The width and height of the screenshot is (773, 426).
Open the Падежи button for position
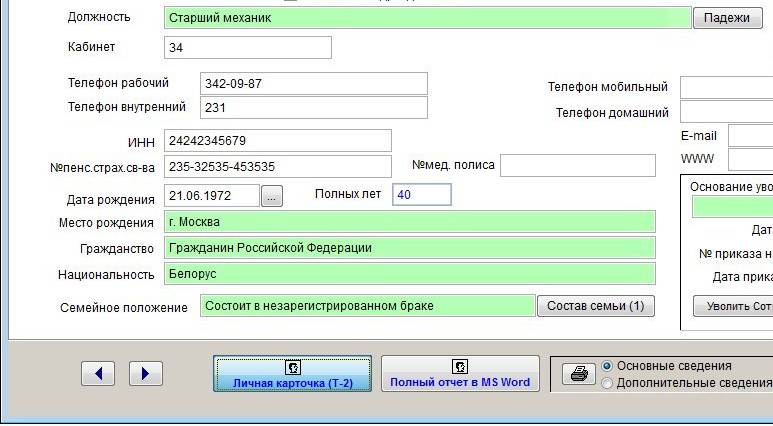point(727,18)
